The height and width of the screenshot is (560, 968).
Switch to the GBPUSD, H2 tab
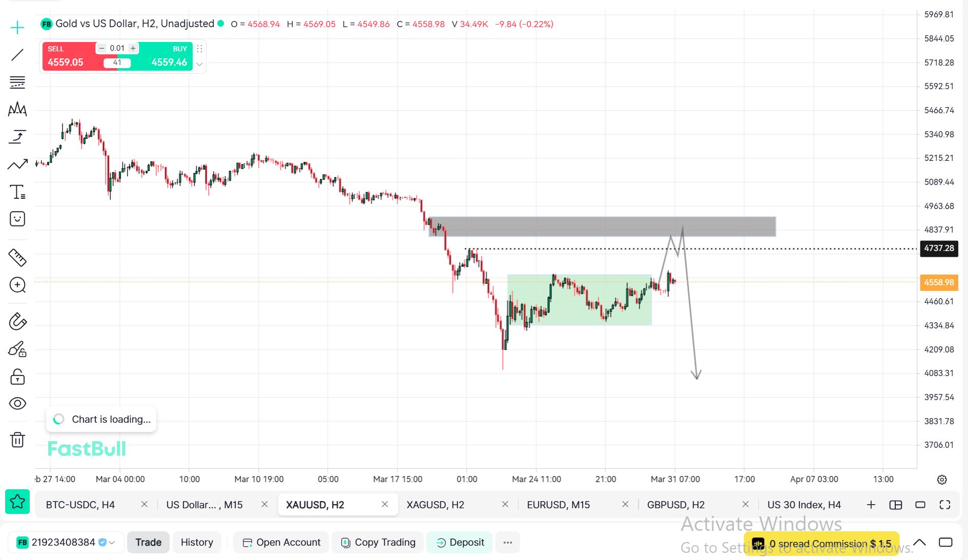point(675,505)
